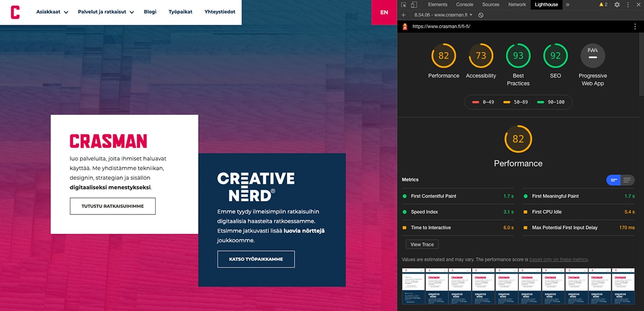Switch metrics to the compact bar view
644x311 pixels.
click(613, 180)
